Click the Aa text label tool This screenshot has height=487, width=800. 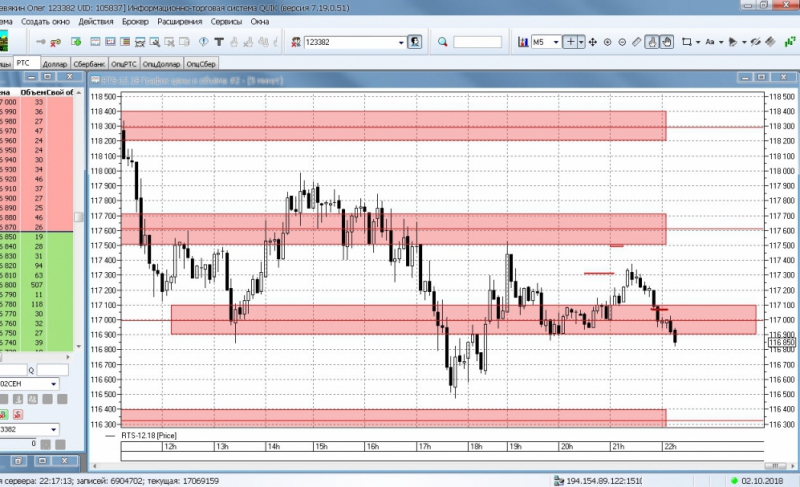tap(710, 42)
